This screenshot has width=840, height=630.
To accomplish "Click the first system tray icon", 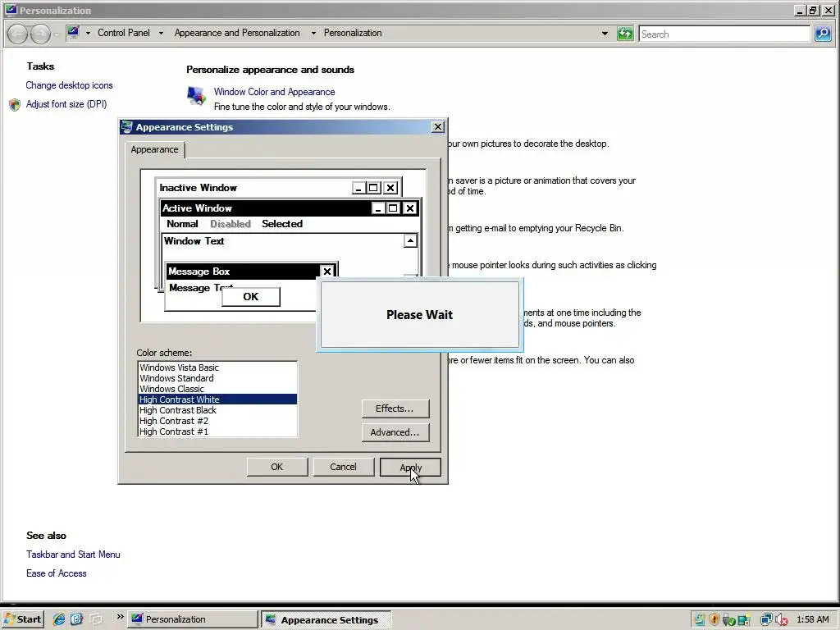I will pos(700,620).
